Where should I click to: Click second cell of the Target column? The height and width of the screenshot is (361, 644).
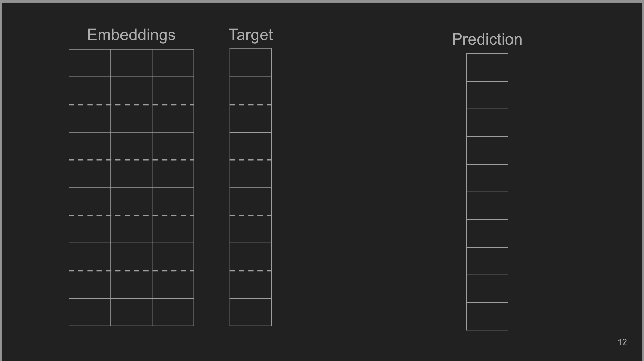point(251,91)
